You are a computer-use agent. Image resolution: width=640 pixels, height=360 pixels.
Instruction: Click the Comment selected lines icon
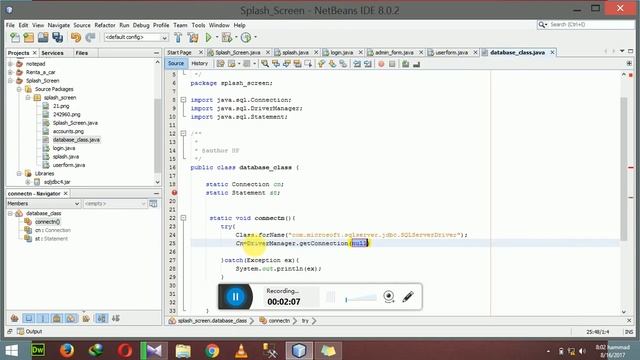[x=405, y=64]
